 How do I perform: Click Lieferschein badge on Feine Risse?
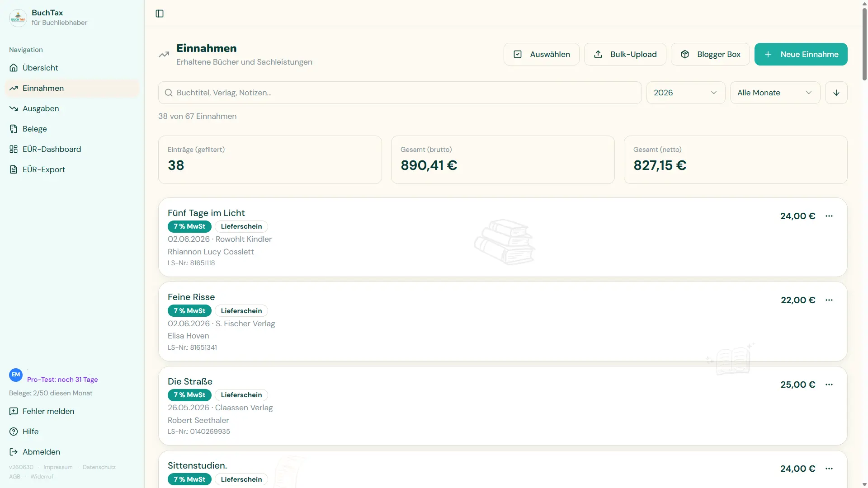pos(241,311)
